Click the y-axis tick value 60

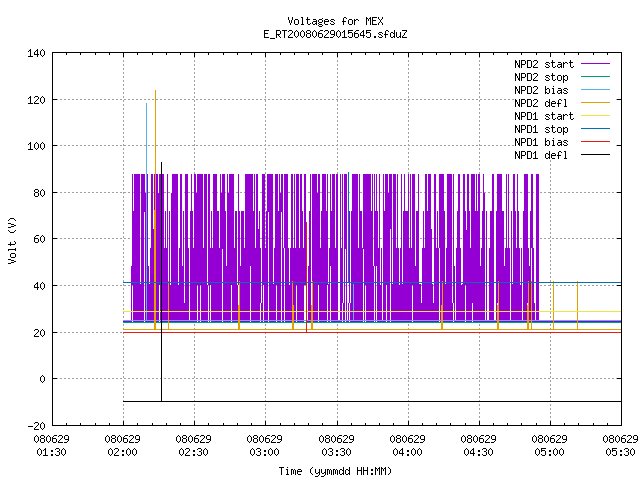coord(39,239)
